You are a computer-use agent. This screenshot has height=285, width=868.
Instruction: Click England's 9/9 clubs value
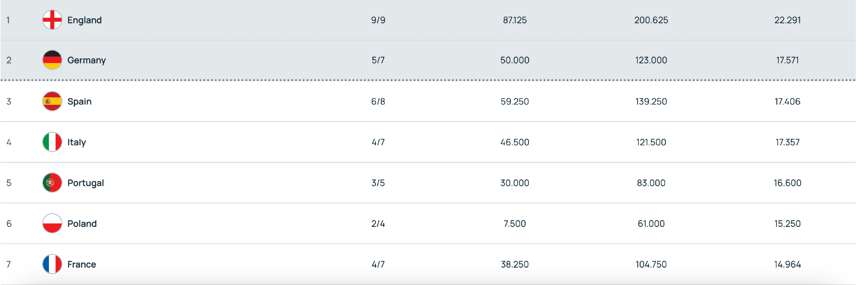(x=378, y=20)
